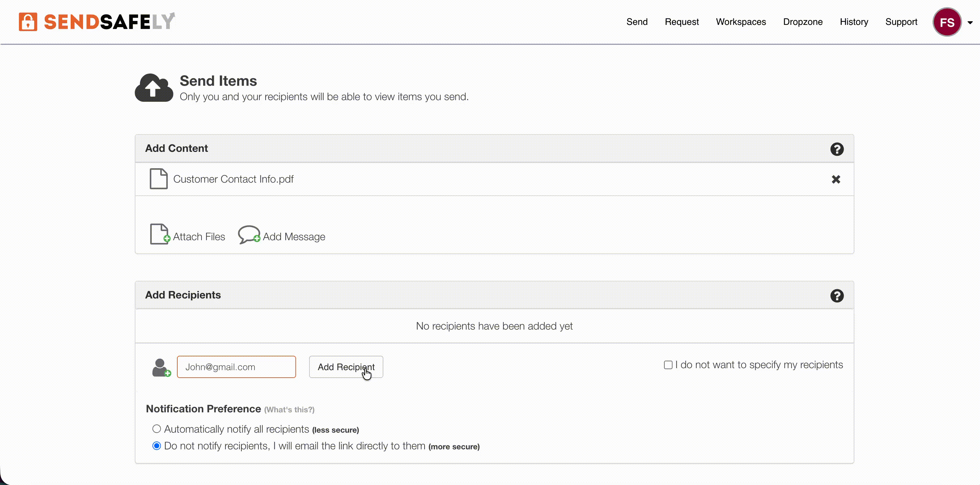Open the FS user avatar
Image resolution: width=980 pixels, height=485 pixels.
pos(947,22)
